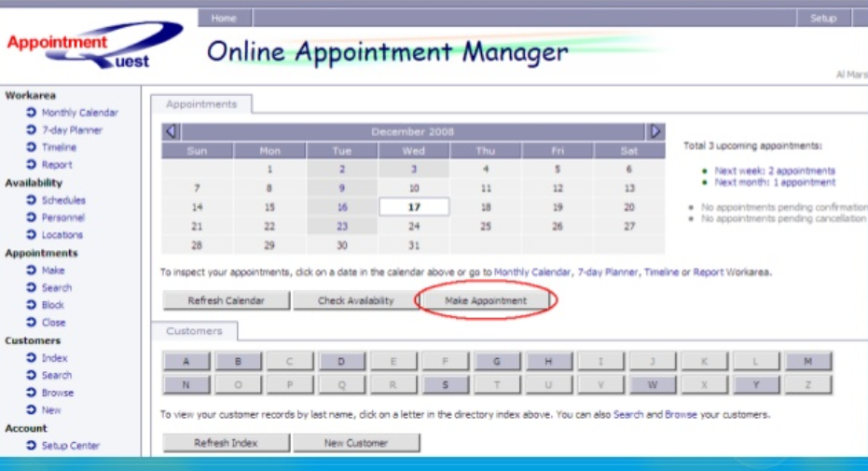
Task: Open customer index letter G
Action: point(497,362)
